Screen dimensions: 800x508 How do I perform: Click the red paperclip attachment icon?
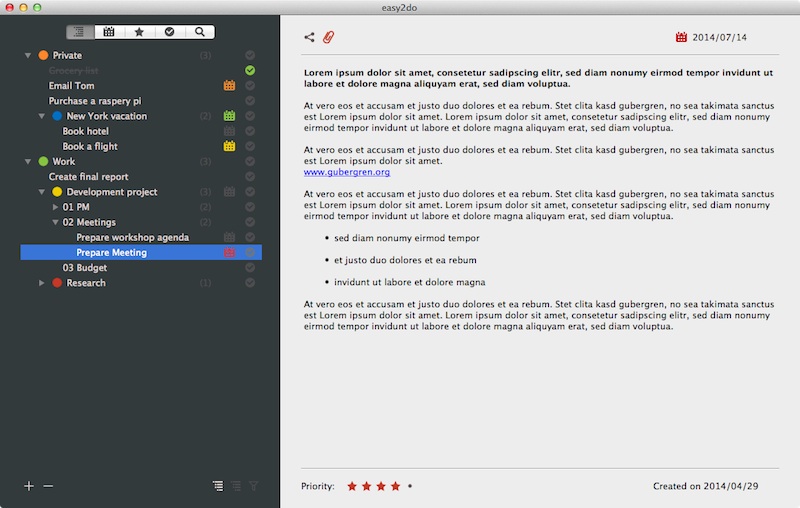click(328, 37)
